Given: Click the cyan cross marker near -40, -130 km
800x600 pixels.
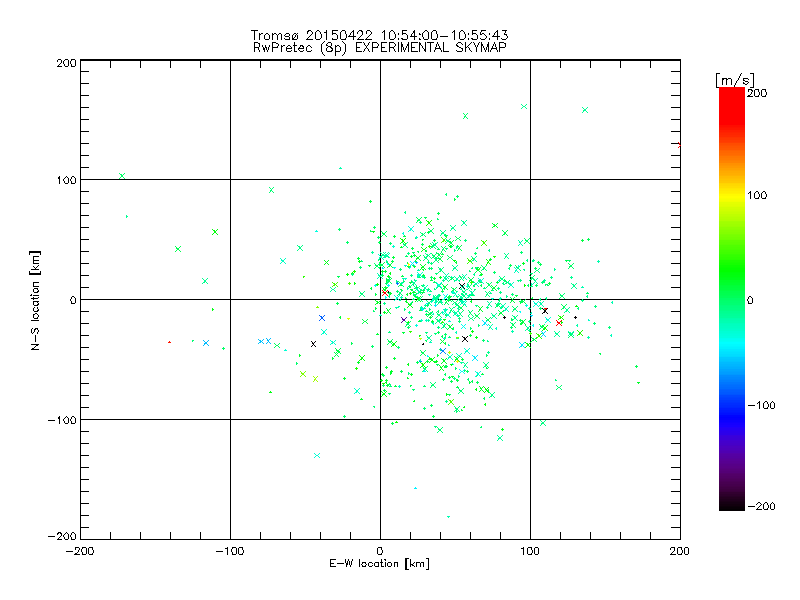Looking at the screenshot, I should 317,456.
